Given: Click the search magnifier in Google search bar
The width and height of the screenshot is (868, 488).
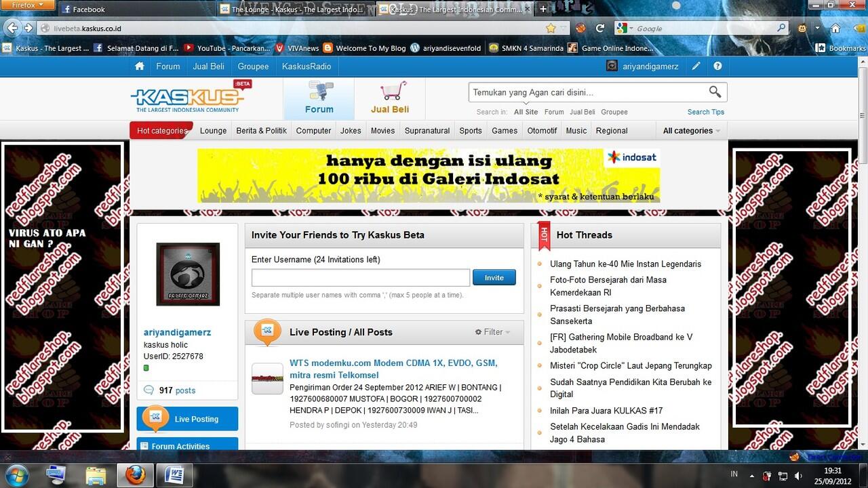Looking at the screenshot, I should (782, 28).
